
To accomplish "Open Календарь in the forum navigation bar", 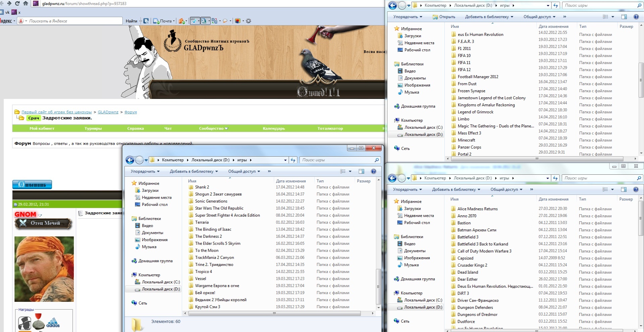I will (274, 128).
